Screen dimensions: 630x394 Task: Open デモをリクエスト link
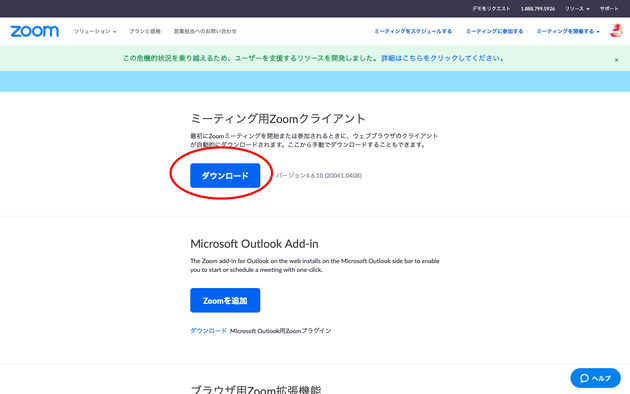(491, 9)
